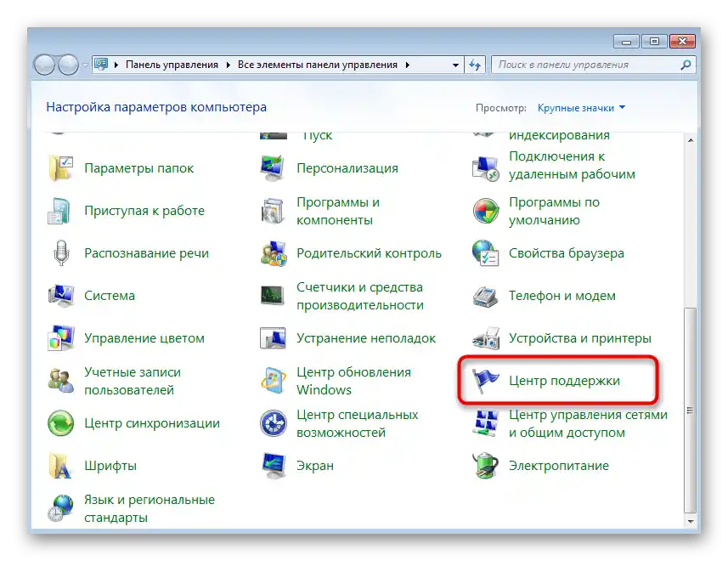
Task: Open the Система computer icon
Action: pyautogui.click(x=61, y=296)
